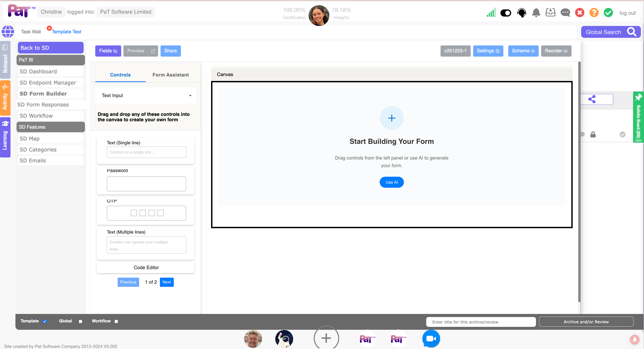Open the chat bubble messages icon
Screen dimensions: 644x349
[x=565, y=13]
